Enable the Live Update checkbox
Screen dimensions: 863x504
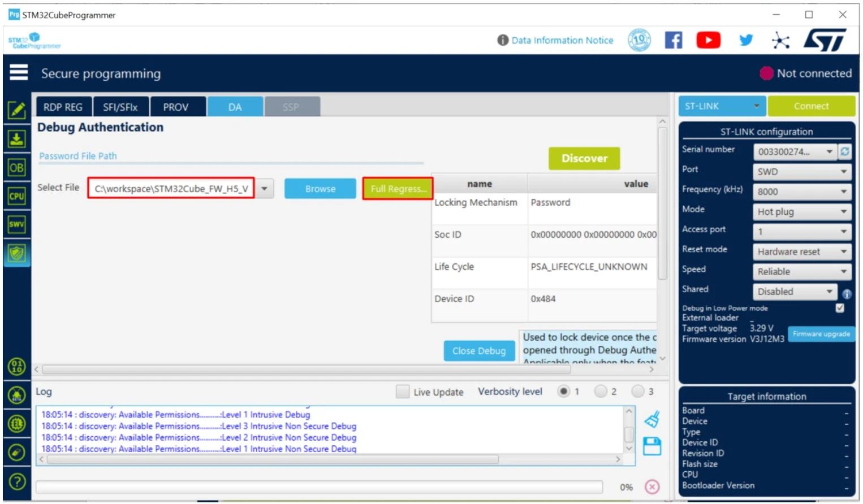(402, 392)
